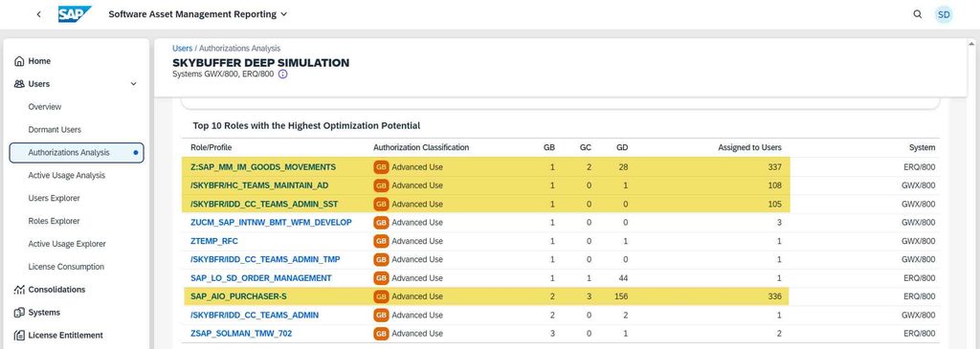Click the Consolidations chart icon

tap(19, 290)
